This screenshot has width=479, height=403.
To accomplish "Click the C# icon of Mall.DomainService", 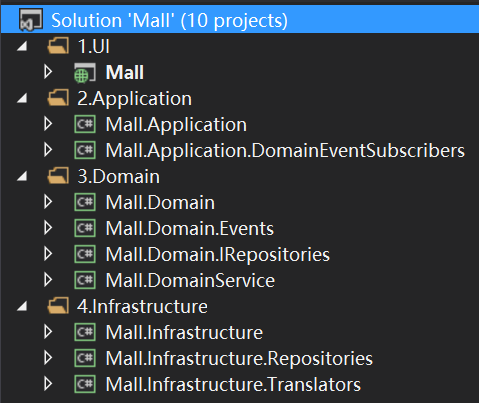I will [85, 280].
